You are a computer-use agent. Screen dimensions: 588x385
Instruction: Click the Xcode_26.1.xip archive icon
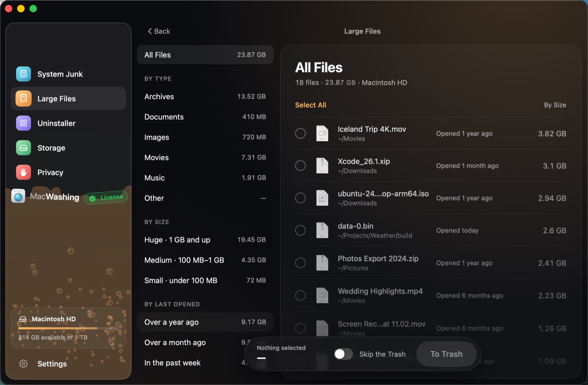pyautogui.click(x=322, y=165)
